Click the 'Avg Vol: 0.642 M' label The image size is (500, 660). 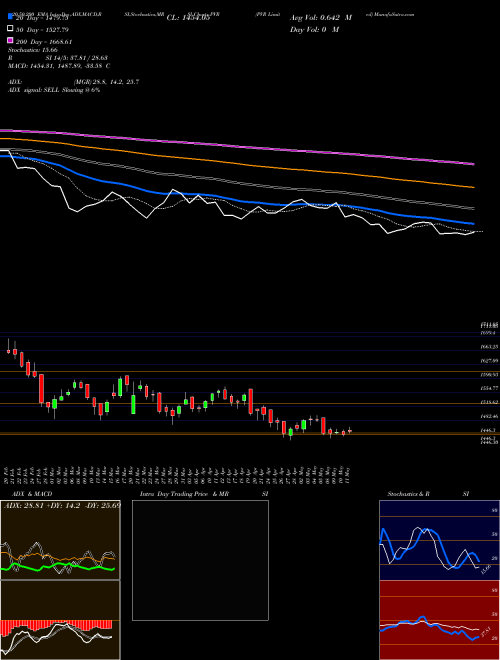(321, 18)
